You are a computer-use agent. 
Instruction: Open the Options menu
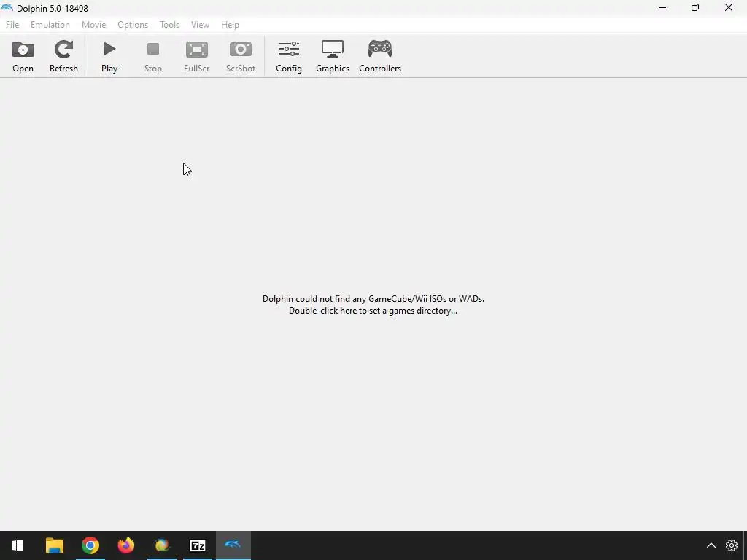tap(133, 25)
